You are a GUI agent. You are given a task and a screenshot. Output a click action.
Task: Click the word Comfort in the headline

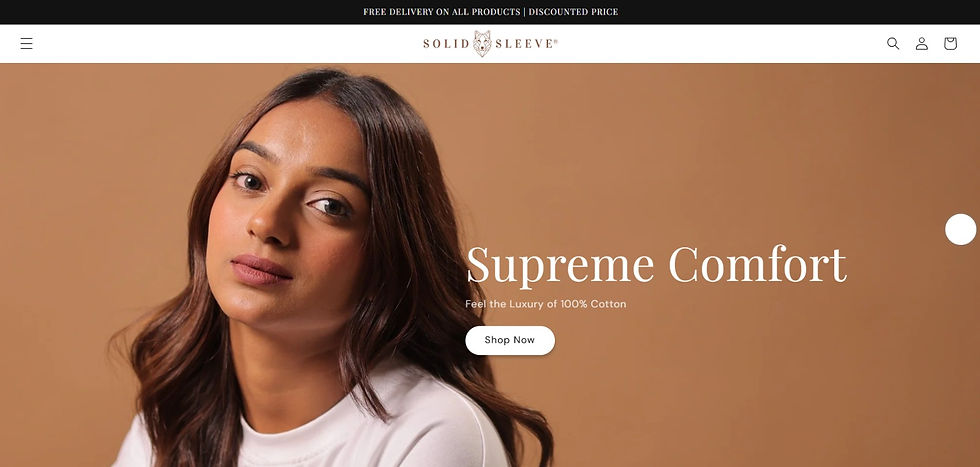758,264
